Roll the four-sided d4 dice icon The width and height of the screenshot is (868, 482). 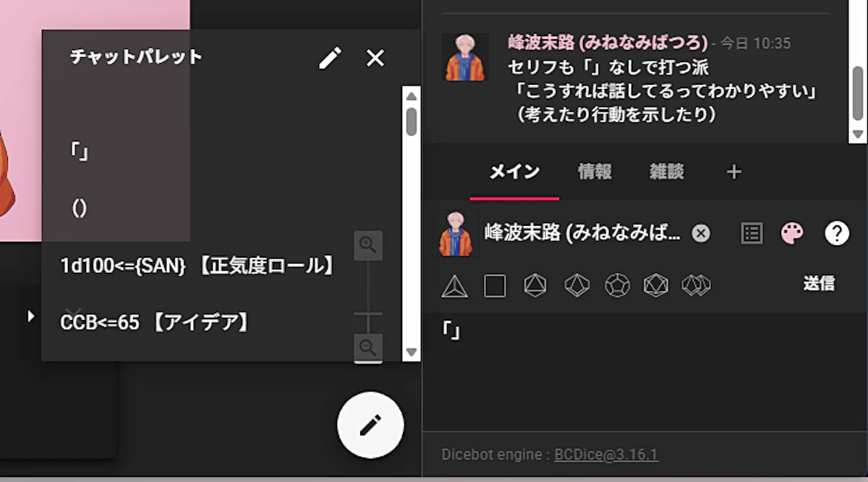(454, 287)
